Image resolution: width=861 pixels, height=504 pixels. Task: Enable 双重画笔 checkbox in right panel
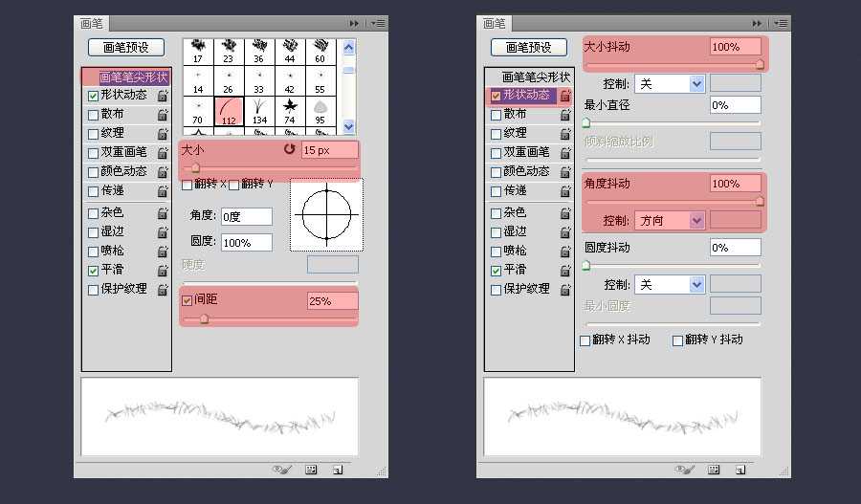point(496,153)
